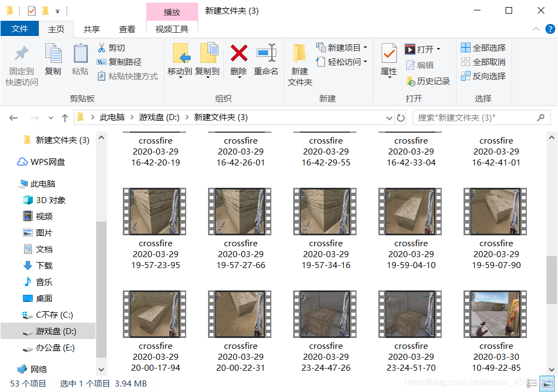The height and width of the screenshot is (392, 558).
Task: Click the Copy (复制) ribbon icon
Action: (x=53, y=54)
